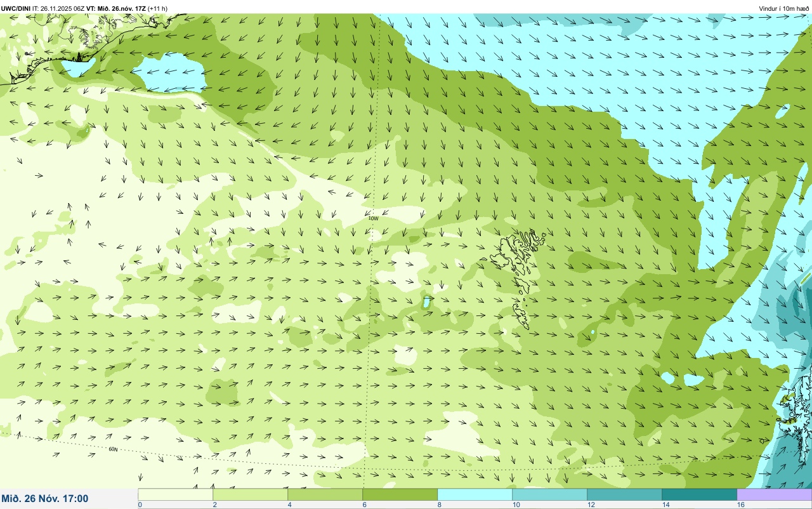Click the legend tick label '6'
The height and width of the screenshot is (509, 812).
point(365,505)
